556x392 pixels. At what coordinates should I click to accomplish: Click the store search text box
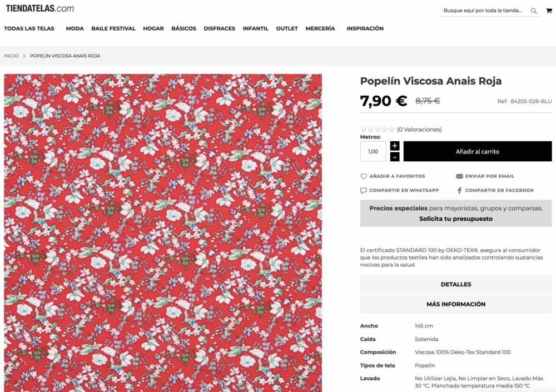484,11
